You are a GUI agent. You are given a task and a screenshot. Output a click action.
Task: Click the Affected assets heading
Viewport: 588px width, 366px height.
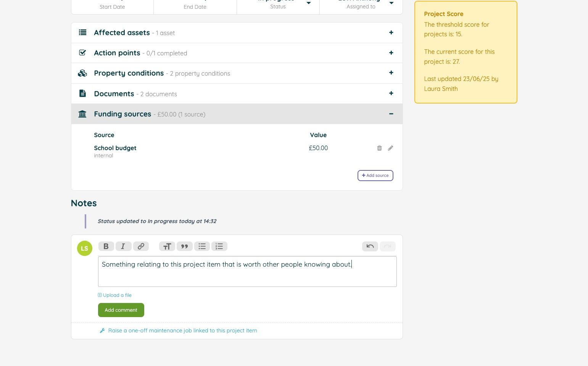pos(122,33)
